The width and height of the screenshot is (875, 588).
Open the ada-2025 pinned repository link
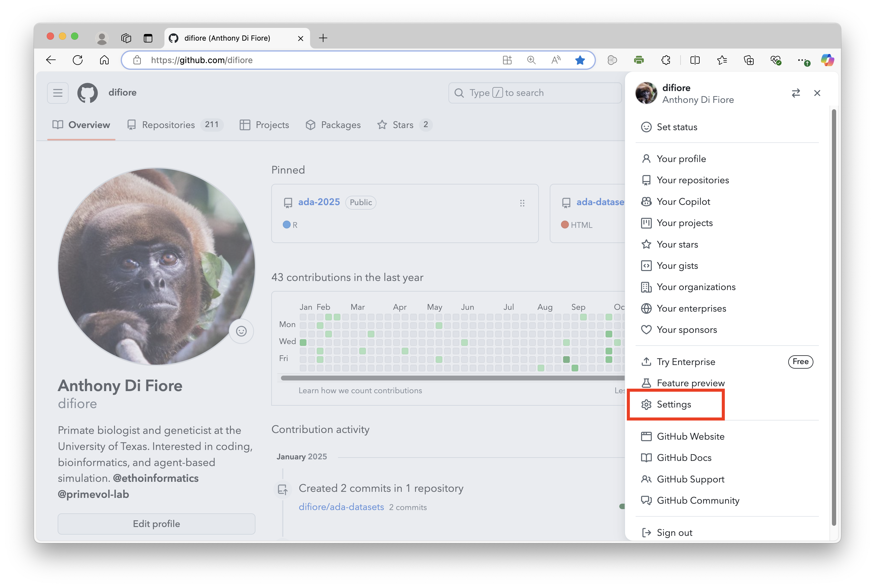[319, 202]
